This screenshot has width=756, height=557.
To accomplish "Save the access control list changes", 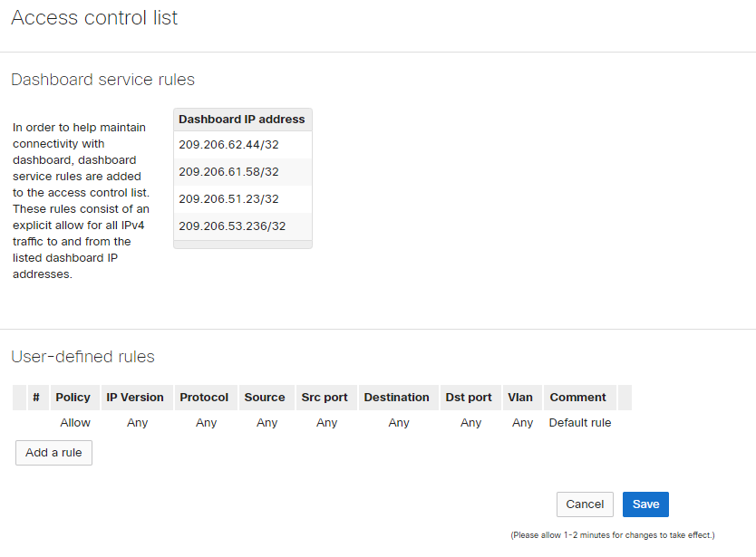I will 645,504.
